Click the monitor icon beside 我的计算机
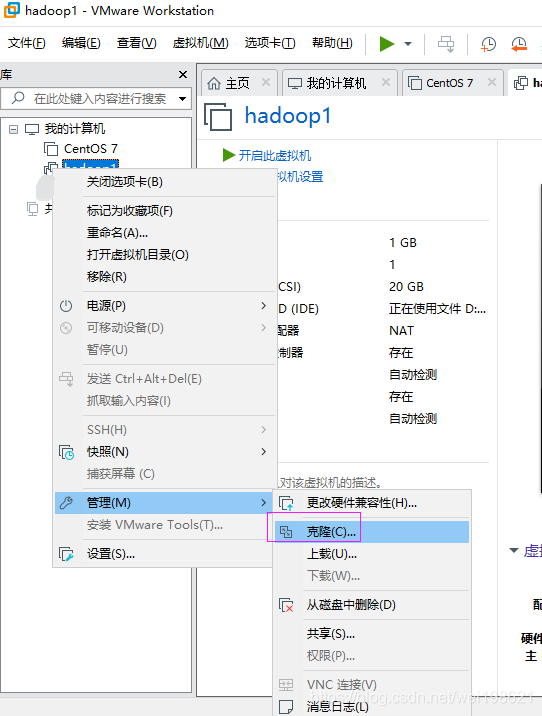Screen dimensions: 542x716 32,129
